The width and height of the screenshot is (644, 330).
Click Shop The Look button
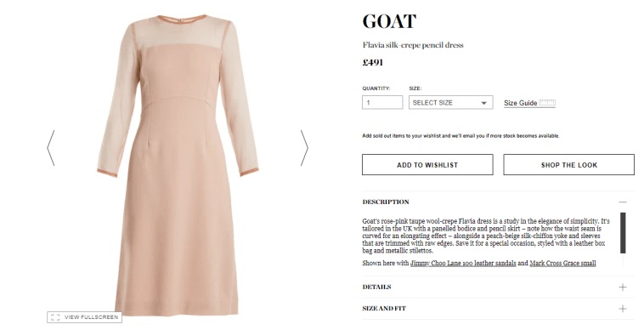569,165
